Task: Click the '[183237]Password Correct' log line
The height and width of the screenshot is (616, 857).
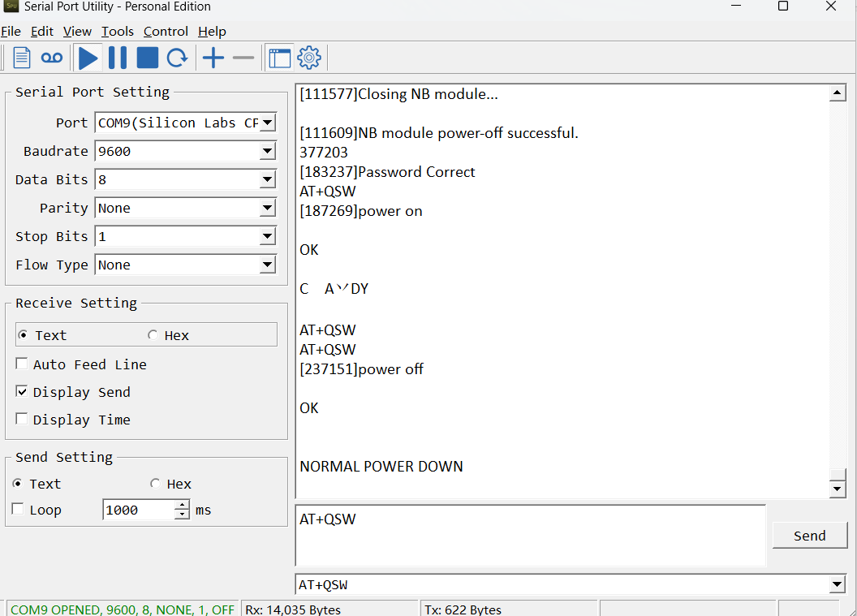Action: (x=387, y=171)
